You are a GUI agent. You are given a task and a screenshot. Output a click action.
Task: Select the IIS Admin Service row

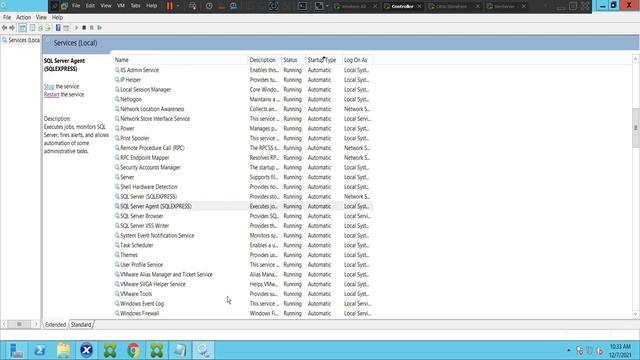point(243,70)
